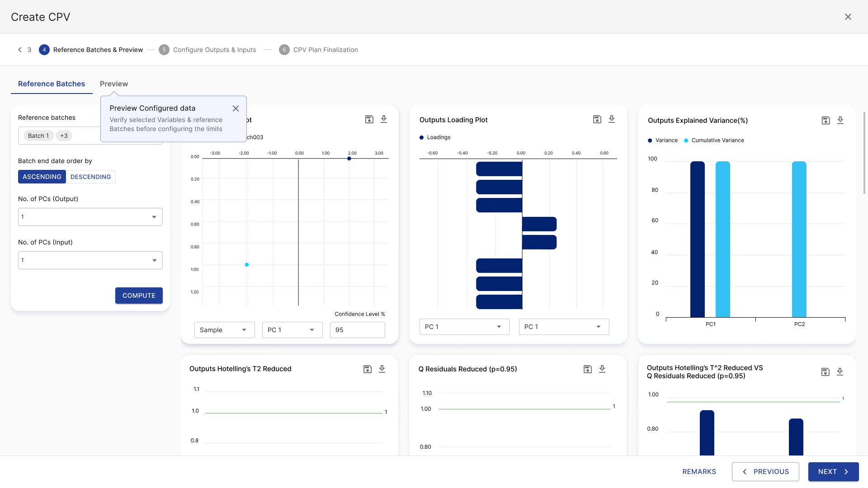Download the Q Residuals Reduced chart
The height and width of the screenshot is (488, 868).
[x=602, y=369]
